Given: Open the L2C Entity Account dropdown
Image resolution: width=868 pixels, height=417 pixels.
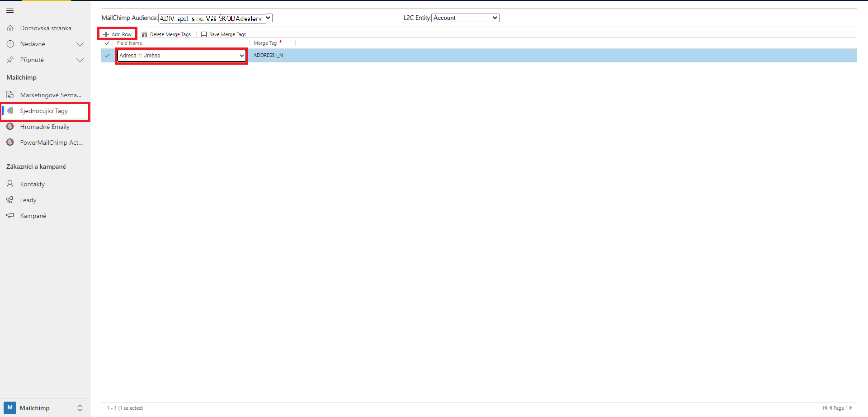Looking at the screenshot, I should point(465,18).
